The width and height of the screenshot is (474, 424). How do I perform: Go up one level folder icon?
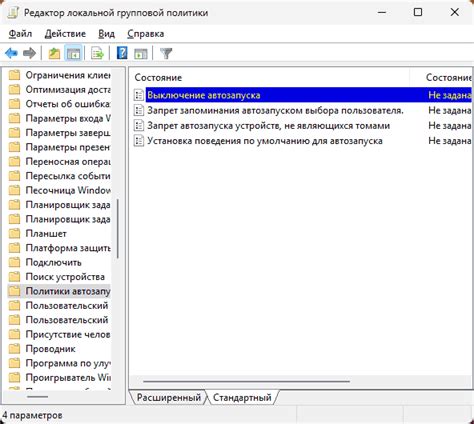[54, 53]
